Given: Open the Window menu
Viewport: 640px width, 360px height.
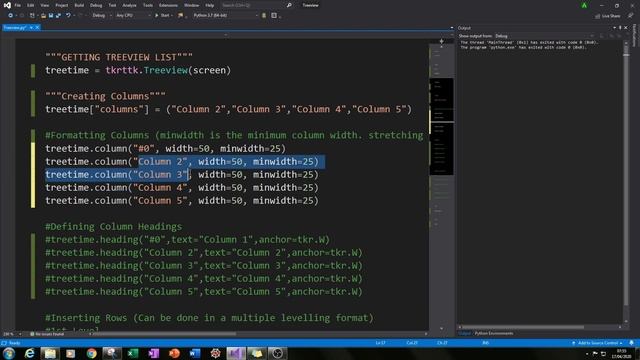Looking at the screenshot, I should (191, 5).
